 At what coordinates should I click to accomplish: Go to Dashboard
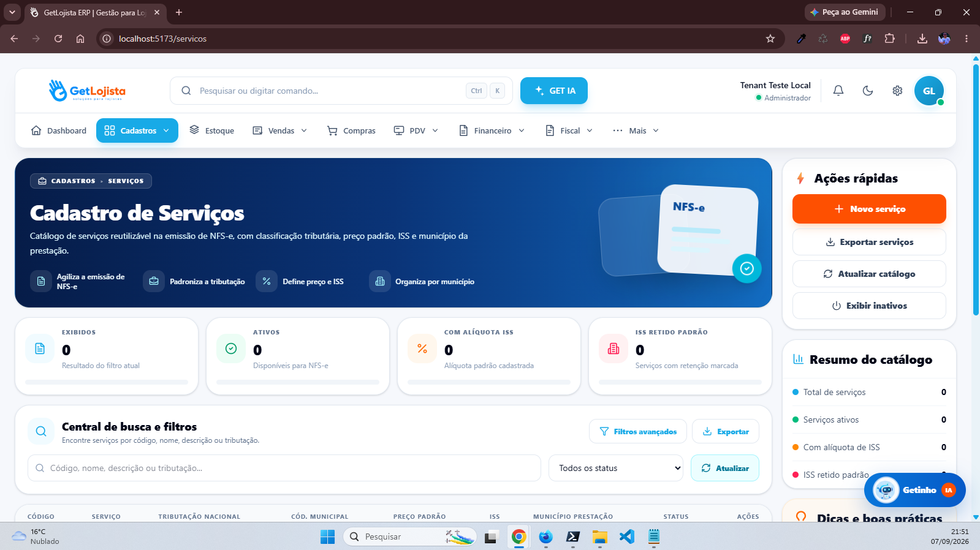click(x=59, y=130)
